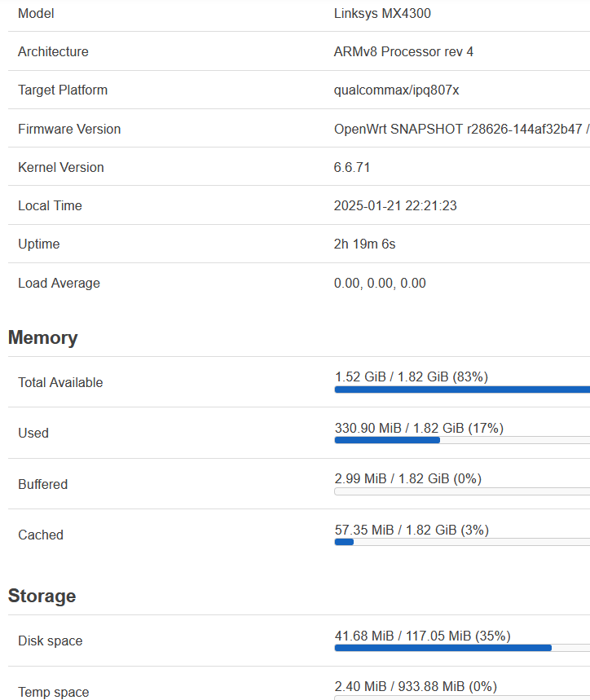Click the qualcommax/ipq807x target platform value

click(x=396, y=90)
